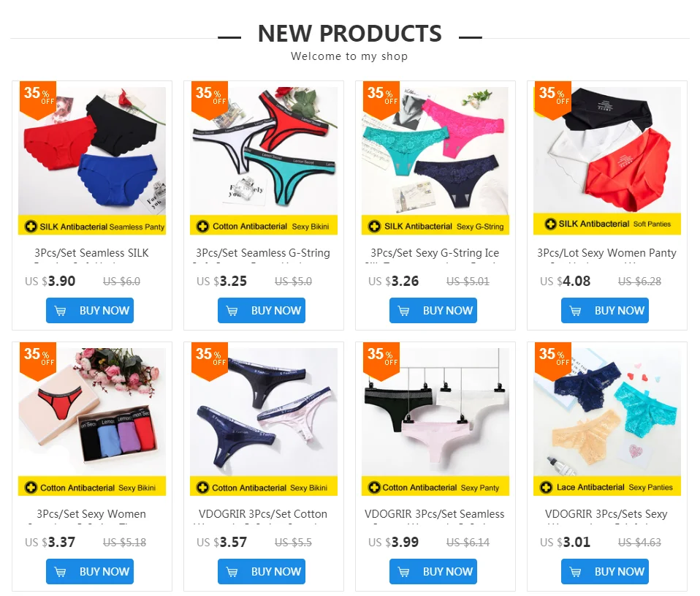The width and height of the screenshot is (700, 596).
Task: Click the cart icon on $3.90 Buy Now
Action: tap(60, 311)
